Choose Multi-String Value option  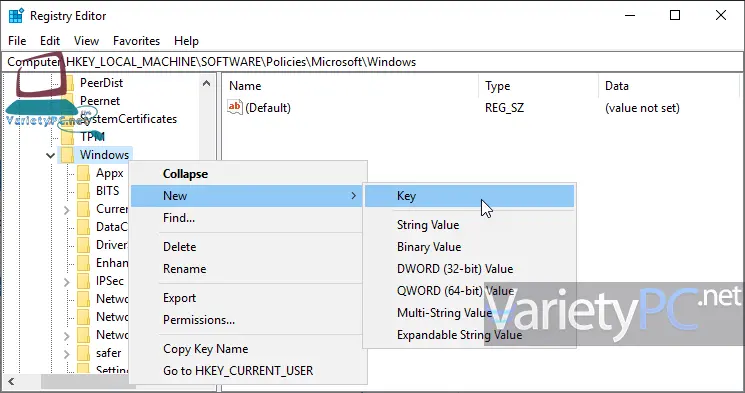pos(444,313)
